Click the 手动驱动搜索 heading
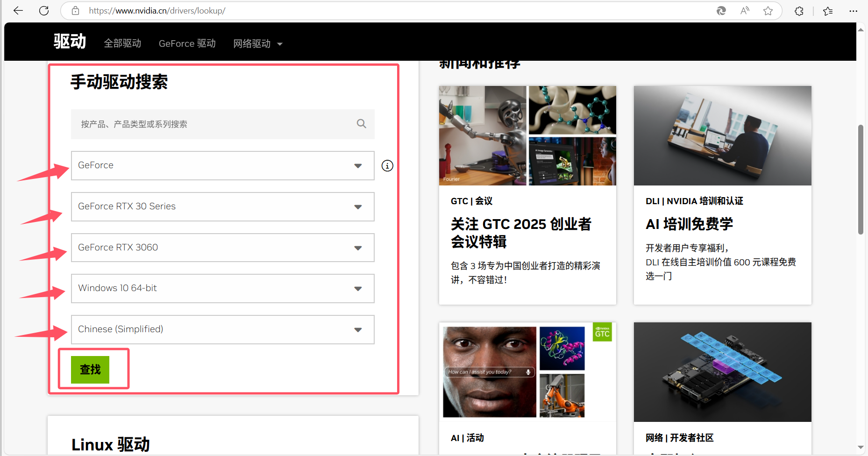 click(x=119, y=82)
